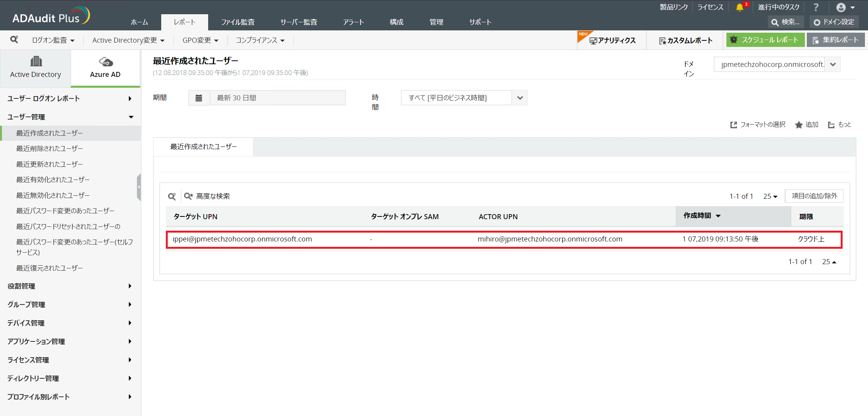The image size is (868, 416).
Task: Select the レポート tab
Action: pos(185,22)
